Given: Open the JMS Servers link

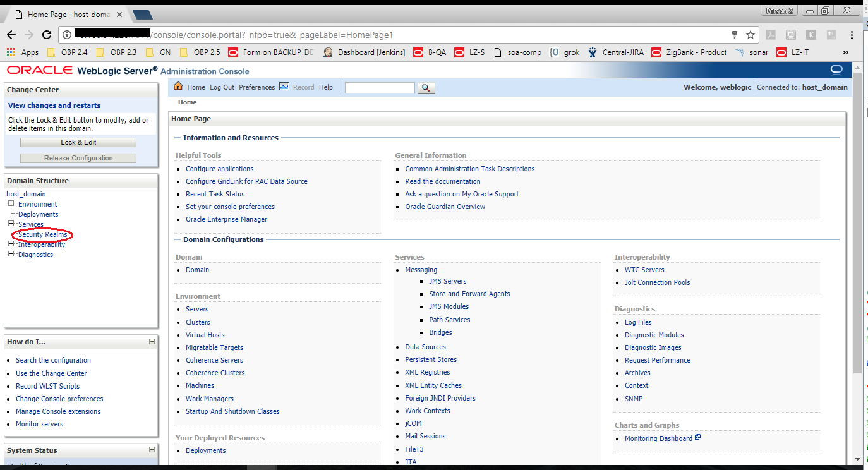Looking at the screenshot, I should tap(448, 281).
